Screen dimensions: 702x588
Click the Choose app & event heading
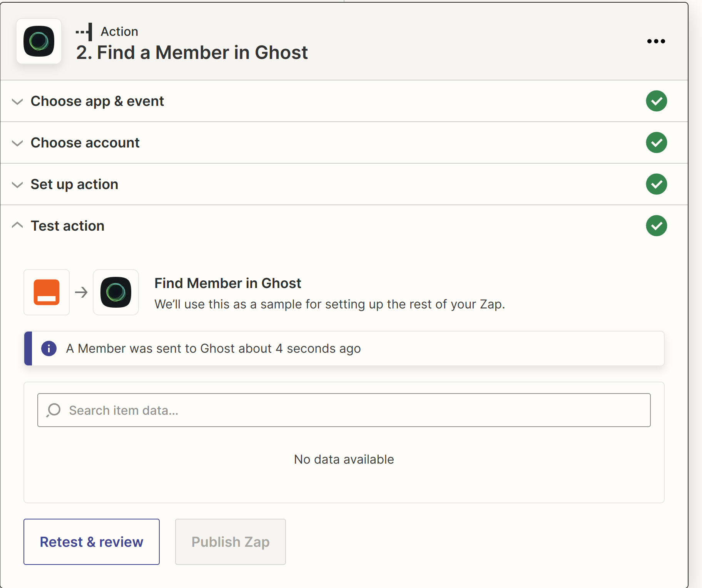(x=97, y=101)
